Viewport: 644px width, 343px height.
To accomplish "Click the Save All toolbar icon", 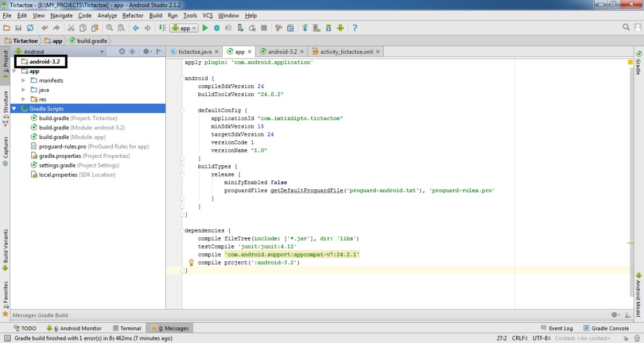I will (x=18, y=28).
